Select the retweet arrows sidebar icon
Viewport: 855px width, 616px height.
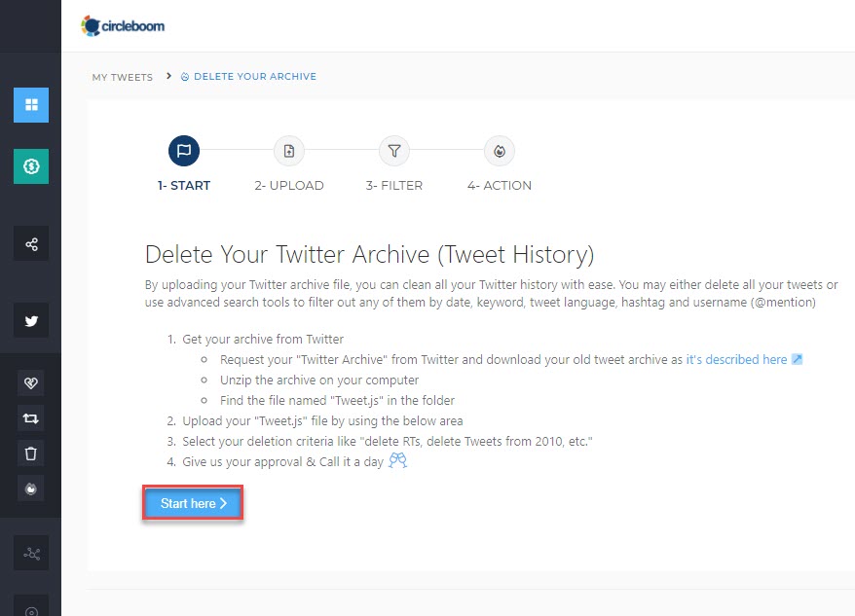(31, 418)
